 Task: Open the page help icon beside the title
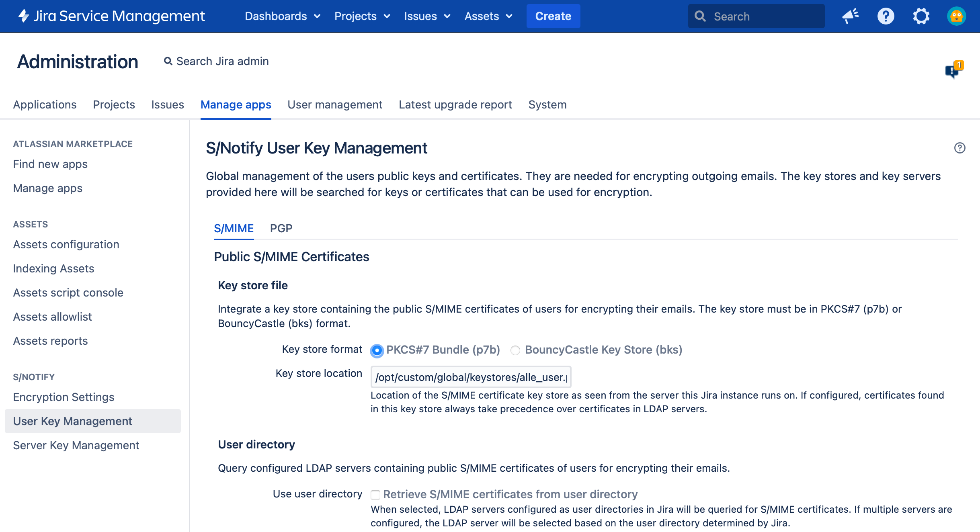(959, 148)
